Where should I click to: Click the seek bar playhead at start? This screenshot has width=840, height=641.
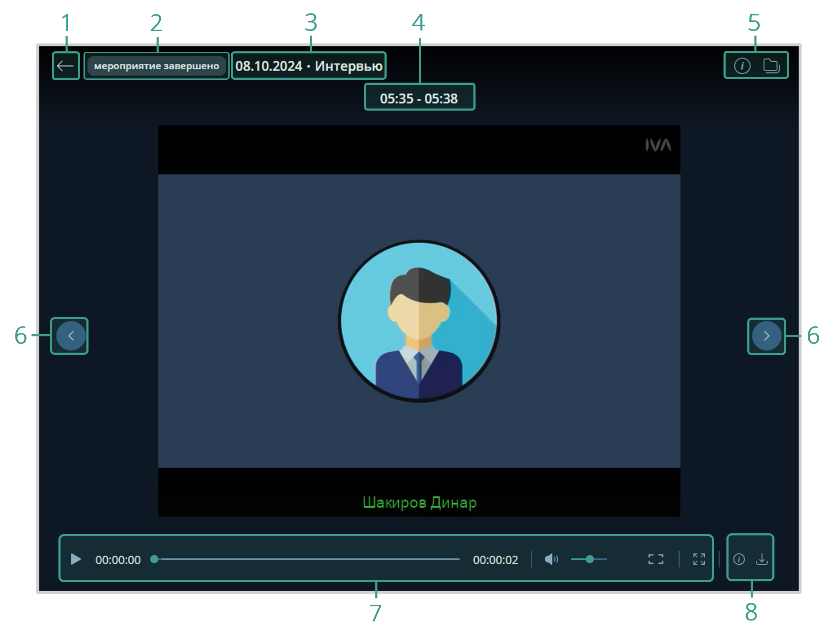coord(154,559)
